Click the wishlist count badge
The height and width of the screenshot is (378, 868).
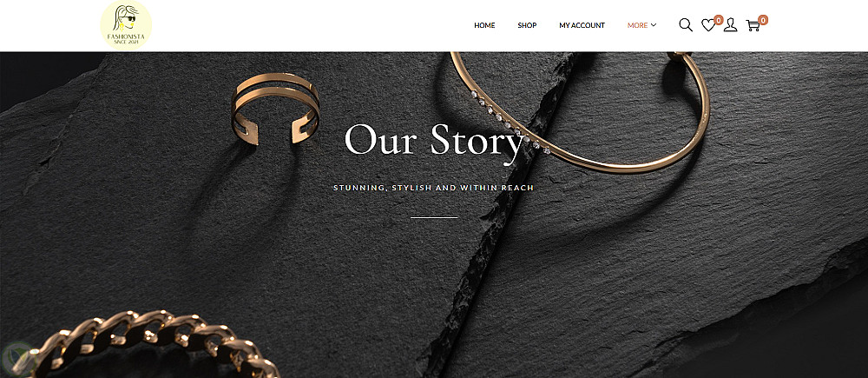coord(719,20)
